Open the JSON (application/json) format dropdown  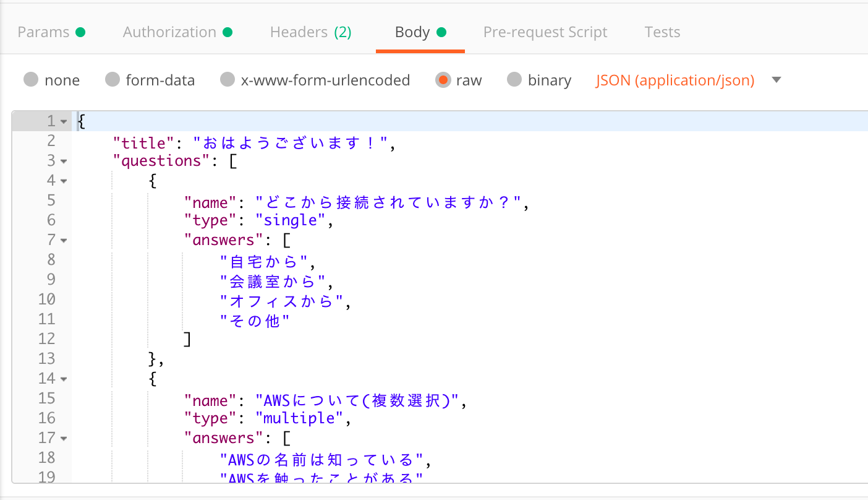coord(689,80)
